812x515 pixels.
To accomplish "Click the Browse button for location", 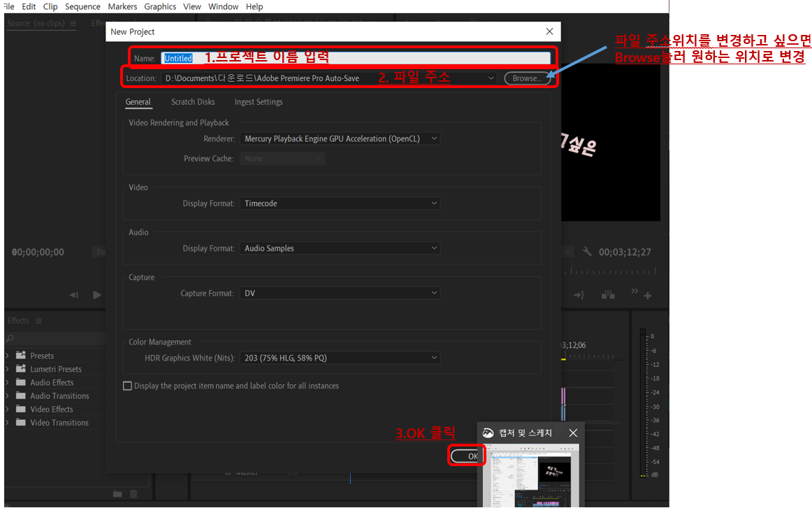I will [527, 78].
